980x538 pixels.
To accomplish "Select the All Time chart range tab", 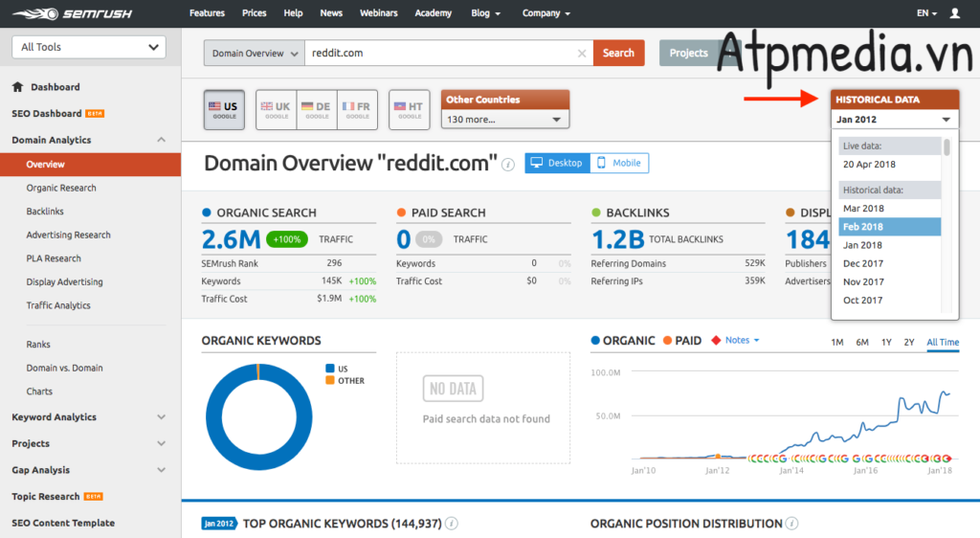I will 943,343.
